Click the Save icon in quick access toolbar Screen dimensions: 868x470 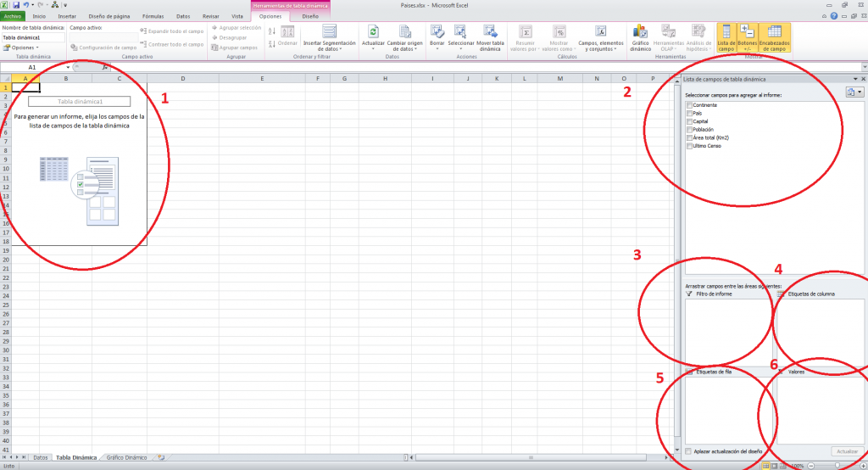(16, 5)
